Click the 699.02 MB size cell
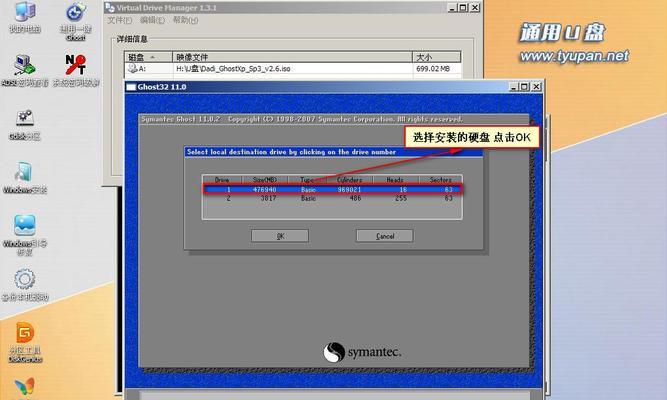This screenshot has width=667, height=400. point(433,69)
